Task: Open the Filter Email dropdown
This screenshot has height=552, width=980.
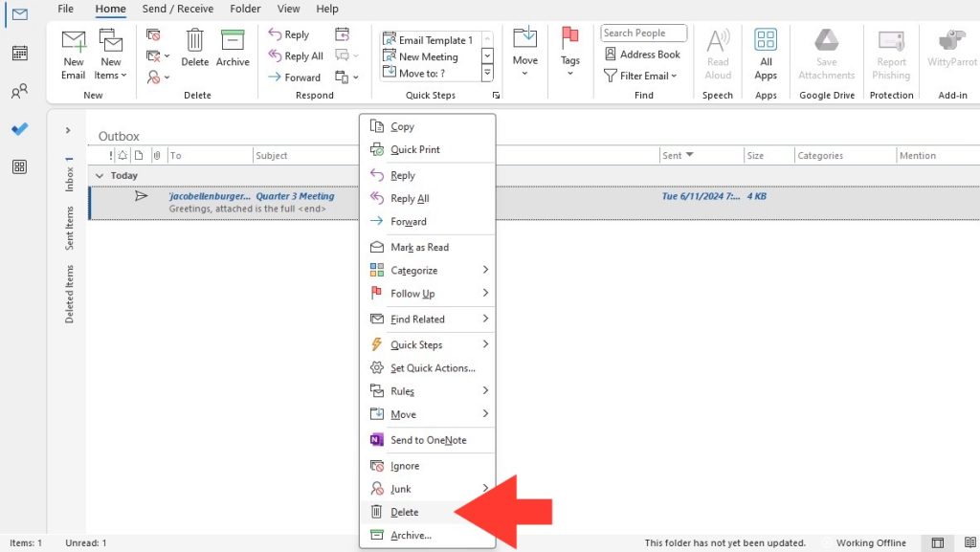Action: (640, 76)
